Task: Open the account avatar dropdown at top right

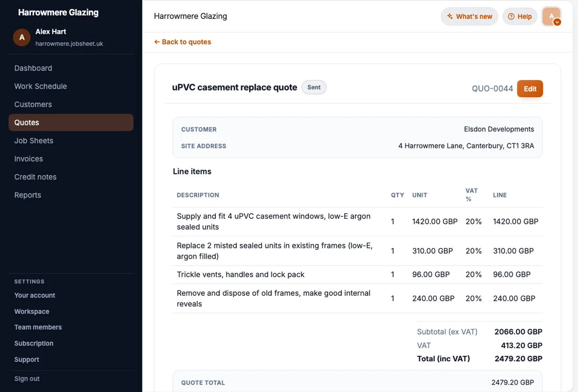Action: (x=551, y=17)
